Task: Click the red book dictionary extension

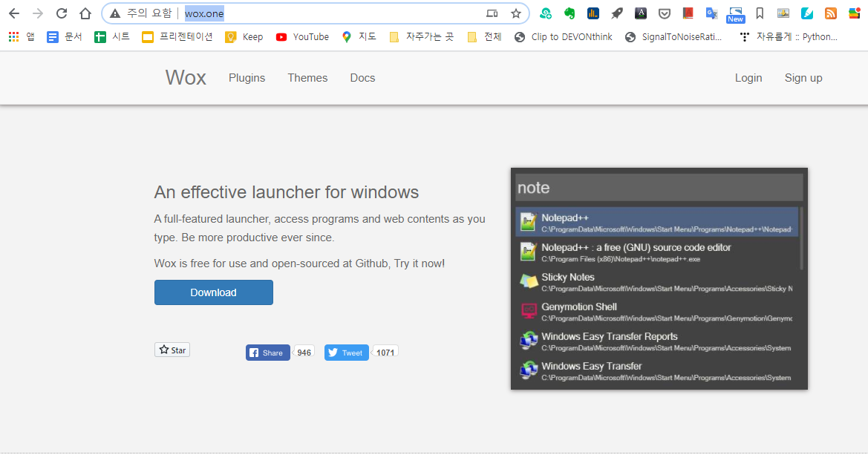Action: click(688, 13)
